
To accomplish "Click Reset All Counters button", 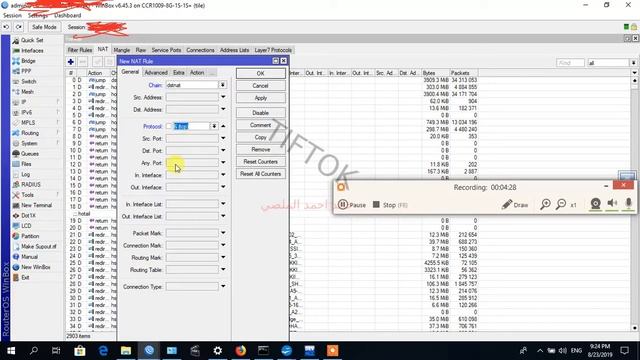I will [x=260, y=174].
